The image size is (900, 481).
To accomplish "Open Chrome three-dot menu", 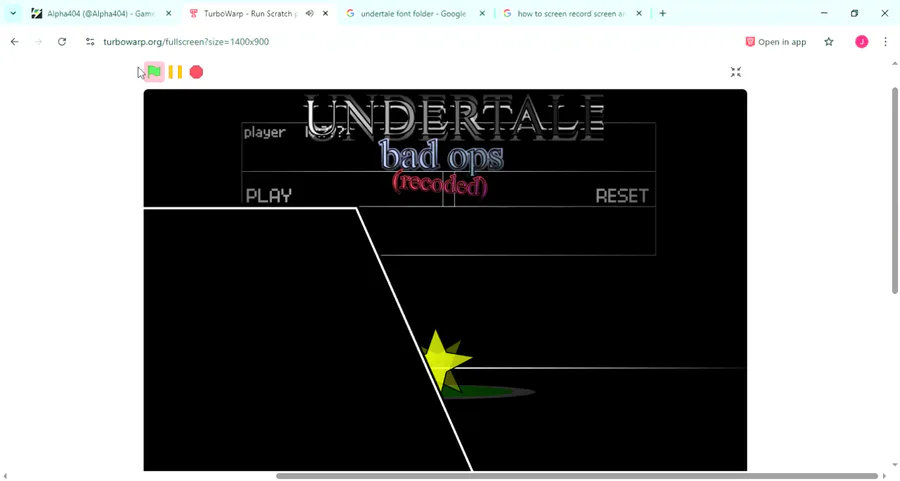I will [886, 41].
